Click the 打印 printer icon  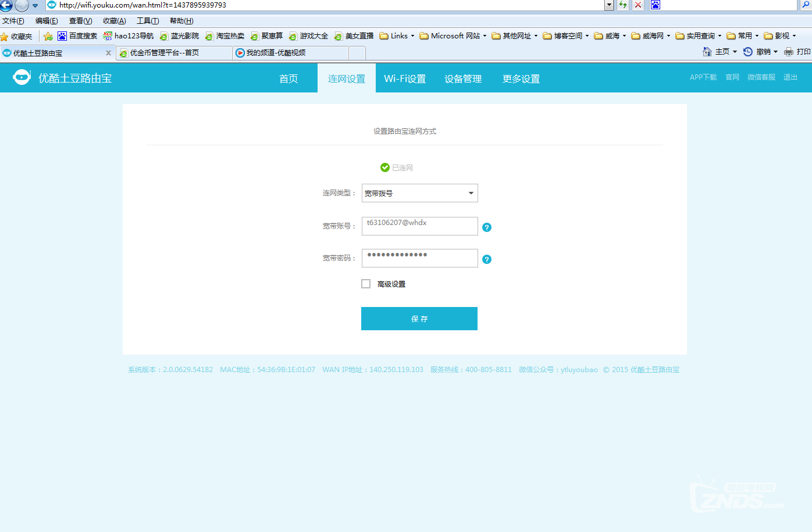click(x=789, y=52)
